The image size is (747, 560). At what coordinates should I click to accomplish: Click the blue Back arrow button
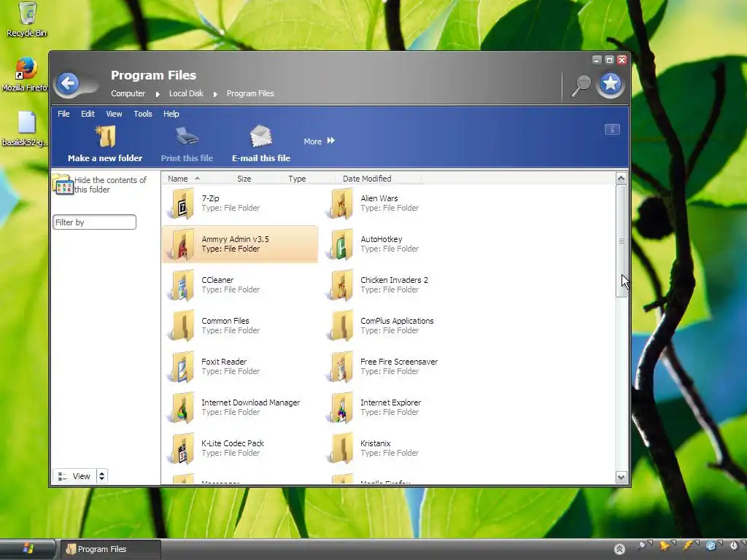point(68,84)
